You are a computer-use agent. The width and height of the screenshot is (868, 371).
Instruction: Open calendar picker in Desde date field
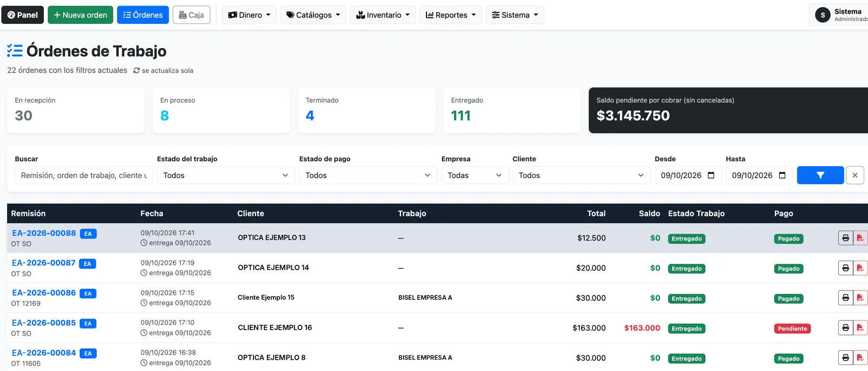(x=711, y=175)
